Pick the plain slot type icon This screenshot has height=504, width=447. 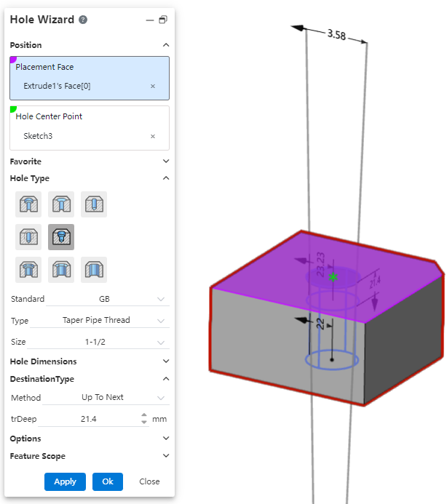pos(94,270)
